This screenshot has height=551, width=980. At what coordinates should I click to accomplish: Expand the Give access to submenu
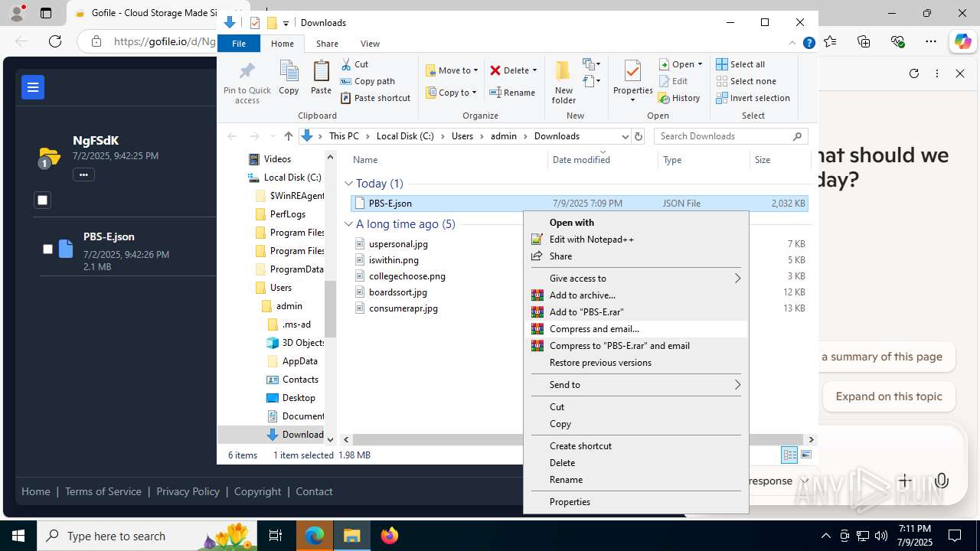[636, 279]
